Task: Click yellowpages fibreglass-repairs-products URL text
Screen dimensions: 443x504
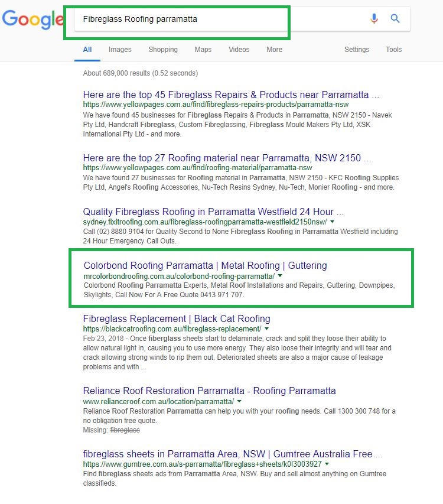Action: 216,105
